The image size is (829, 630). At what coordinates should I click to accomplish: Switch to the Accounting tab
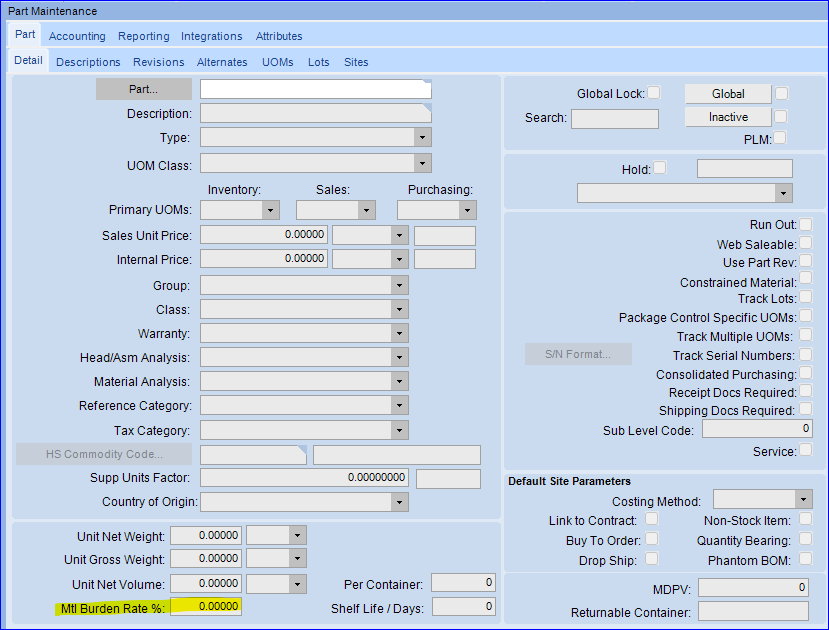pyautogui.click(x=77, y=36)
